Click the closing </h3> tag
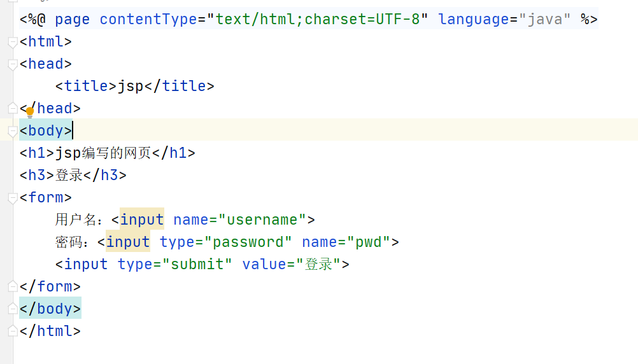 (105, 175)
